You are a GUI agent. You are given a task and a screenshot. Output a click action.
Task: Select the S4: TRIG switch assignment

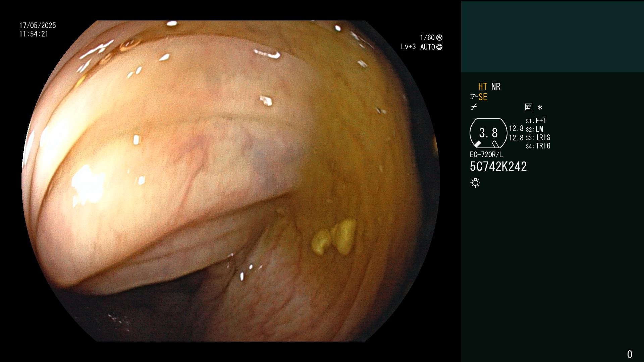pos(538,146)
